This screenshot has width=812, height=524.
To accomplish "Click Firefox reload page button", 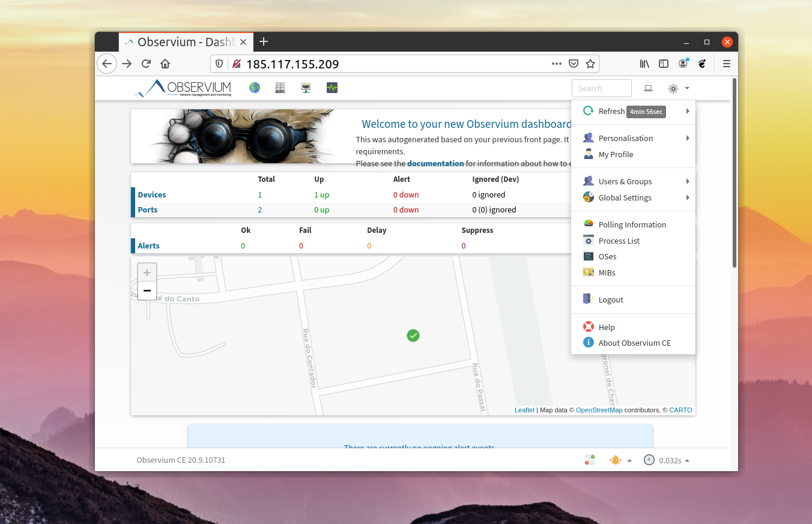I will (x=146, y=64).
